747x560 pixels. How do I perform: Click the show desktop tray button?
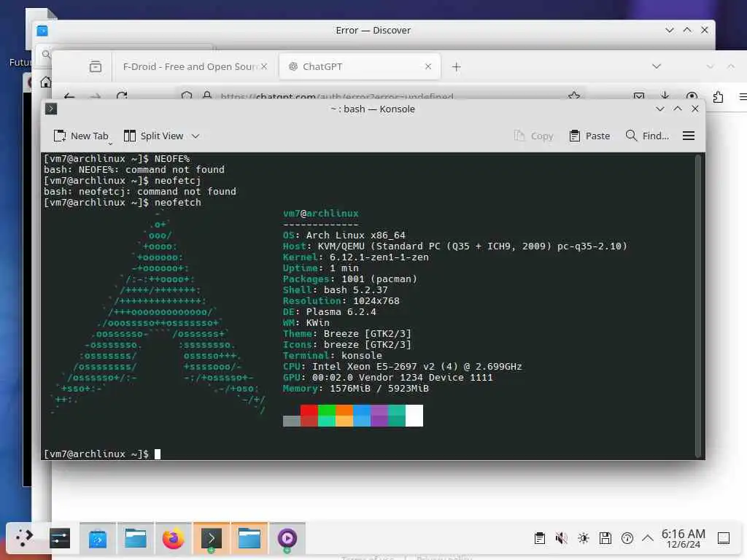724,538
